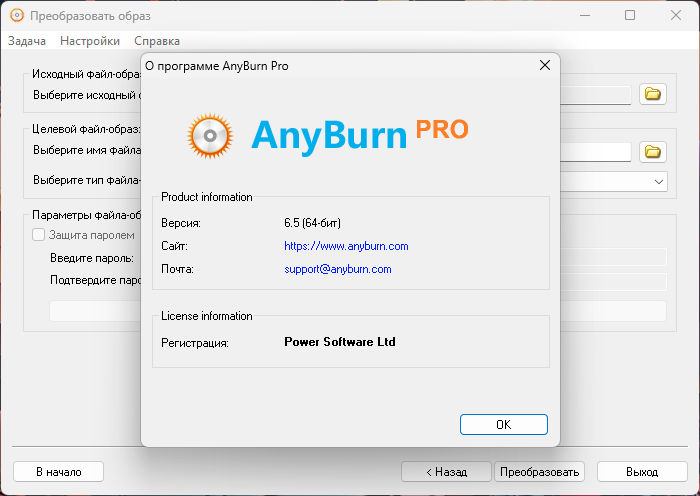Browse for target image file folder icon

point(653,152)
